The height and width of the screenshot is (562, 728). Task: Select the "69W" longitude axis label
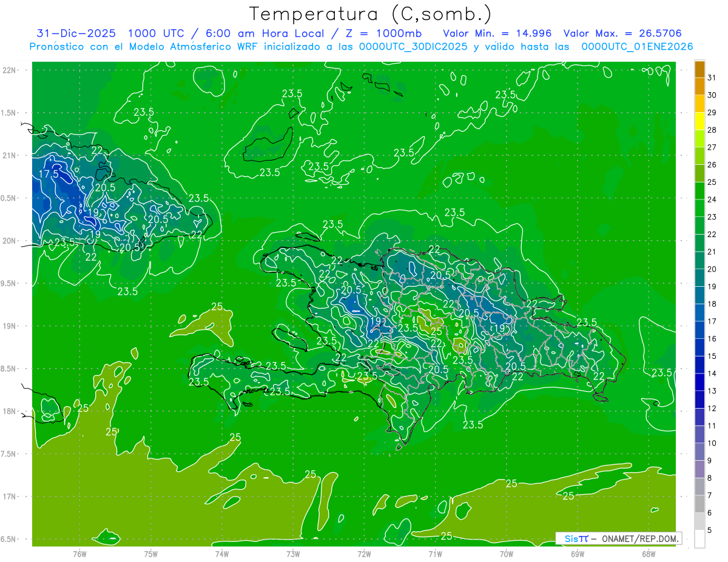[x=578, y=554]
